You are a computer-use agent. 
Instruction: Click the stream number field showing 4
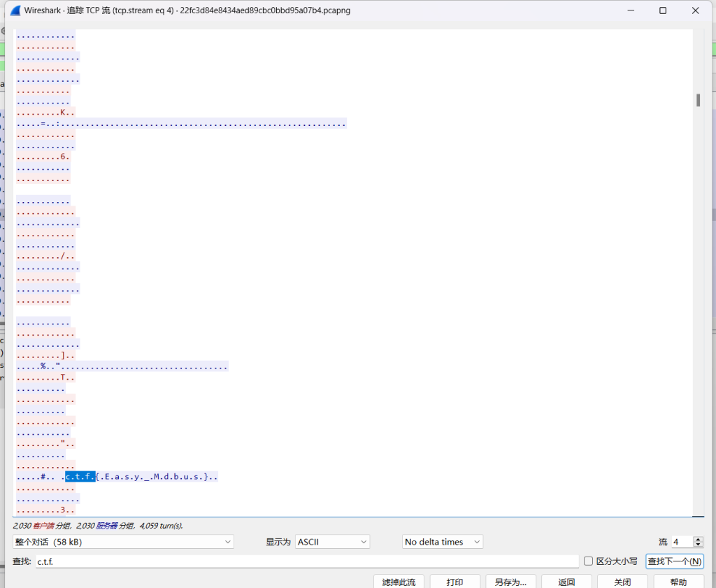(681, 542)
